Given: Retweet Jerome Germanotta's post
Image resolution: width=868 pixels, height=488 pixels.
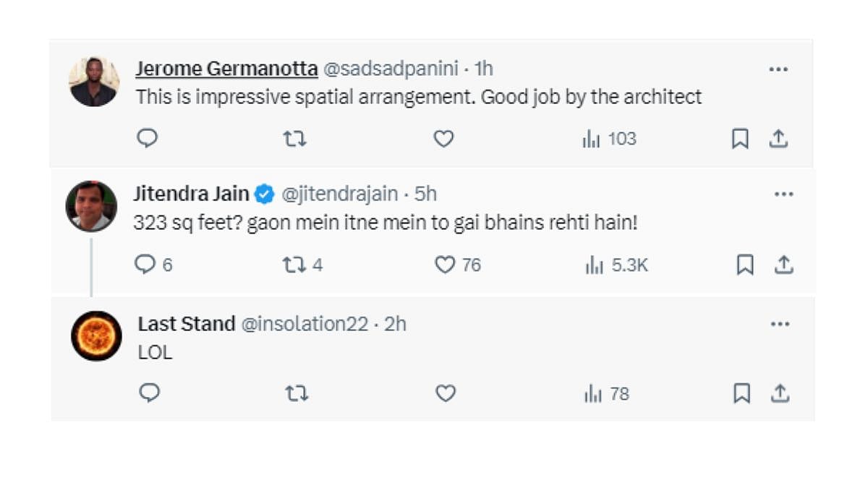Looking at the screenshot, I should click(x=294, y=138).
